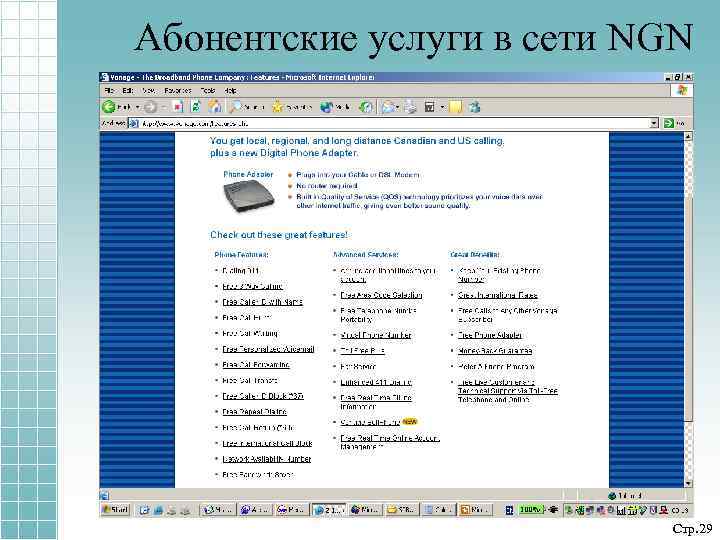Open the Great International Rates link

(497, 295)
